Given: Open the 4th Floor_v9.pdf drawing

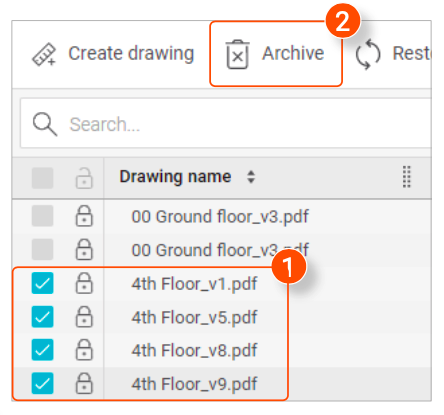Looking at the screenshot, I should (194, 384).
